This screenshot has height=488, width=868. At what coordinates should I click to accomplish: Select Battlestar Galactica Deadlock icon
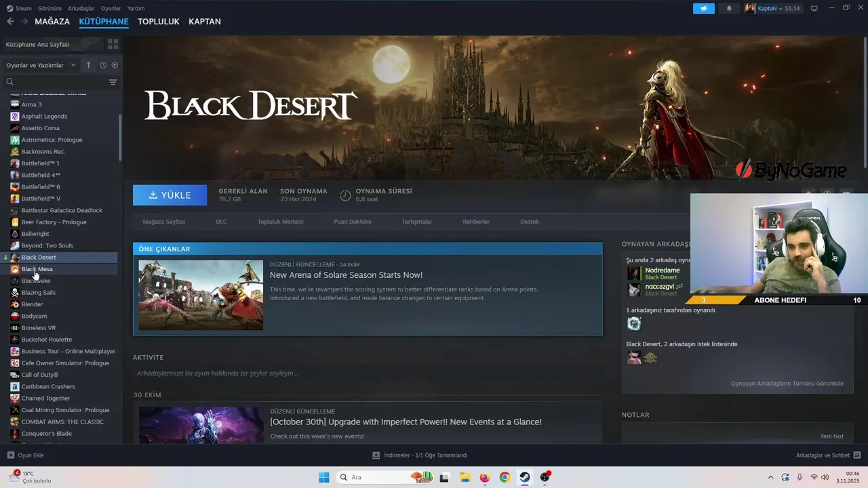[15, 210]
